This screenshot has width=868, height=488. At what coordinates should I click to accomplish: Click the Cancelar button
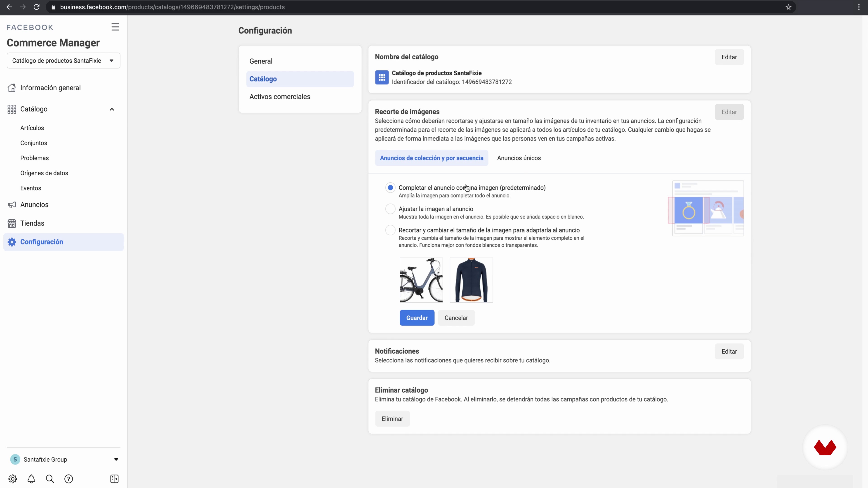tap(456, 318)
